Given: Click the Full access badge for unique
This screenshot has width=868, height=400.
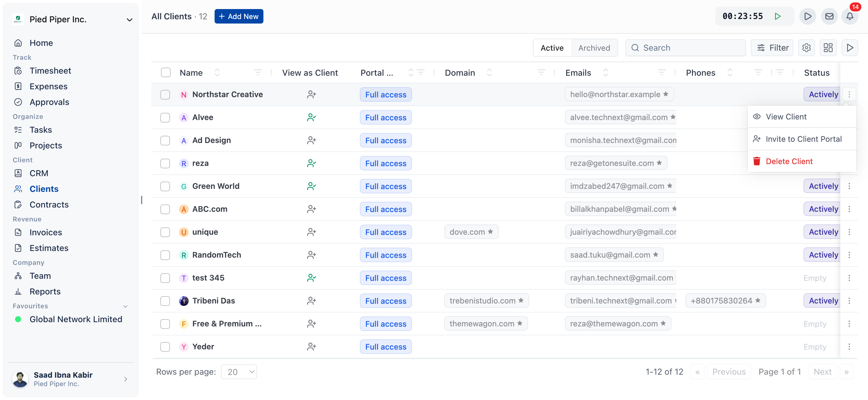Looking at the screenshot, I should [386, 232].
